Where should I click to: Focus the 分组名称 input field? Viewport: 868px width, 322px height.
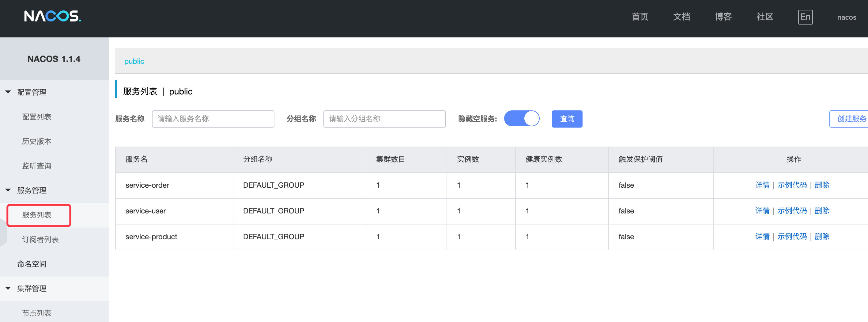(x=384, y=119)
